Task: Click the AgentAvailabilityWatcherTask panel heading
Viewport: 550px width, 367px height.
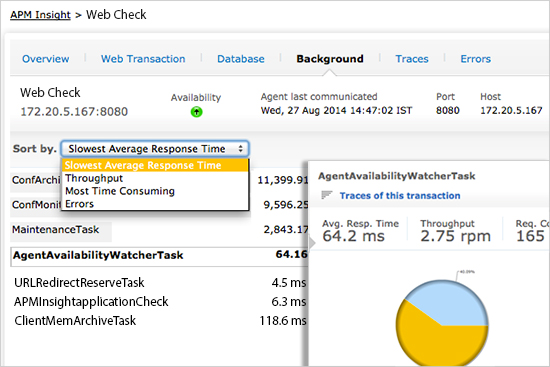Action: [397, 176]
